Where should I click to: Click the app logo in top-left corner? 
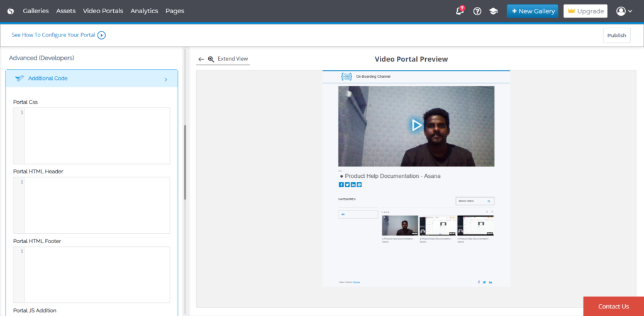pyautogui.click(x=11, y=11)
